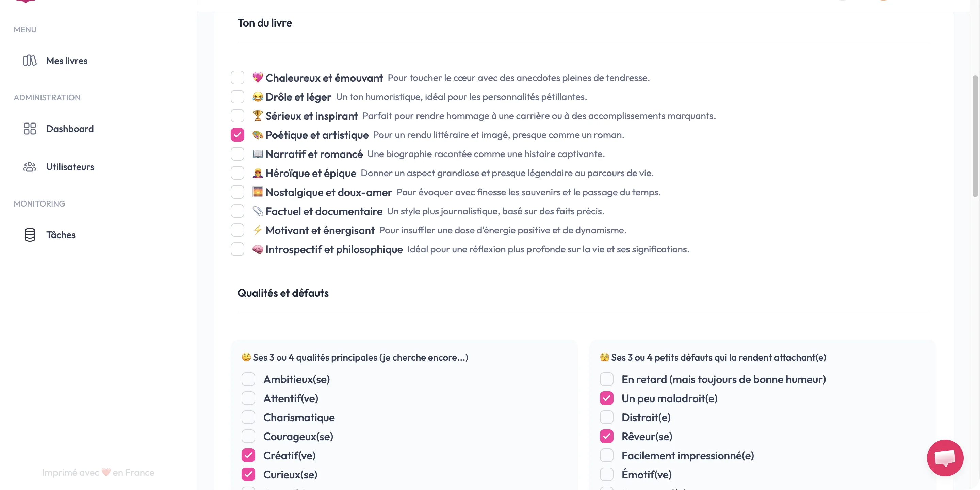The width and height of the screenshot is (980, 490).
Task: Click the Narratif et romancé label
Action: pos(314,154)
